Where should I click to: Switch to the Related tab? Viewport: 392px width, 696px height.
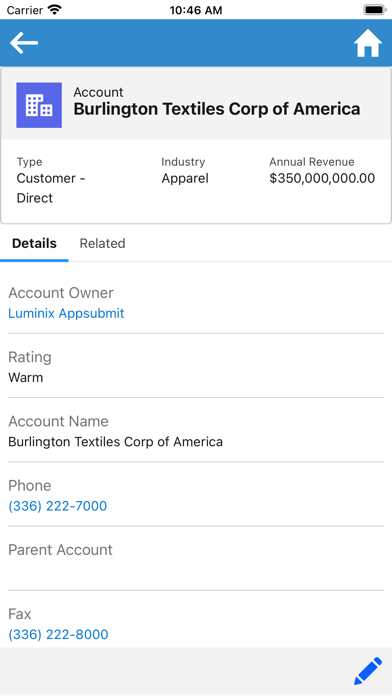click(103, 243)
